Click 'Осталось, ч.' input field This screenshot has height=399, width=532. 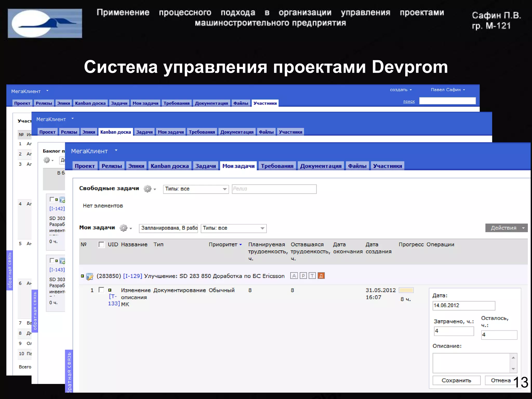(499, 335)
